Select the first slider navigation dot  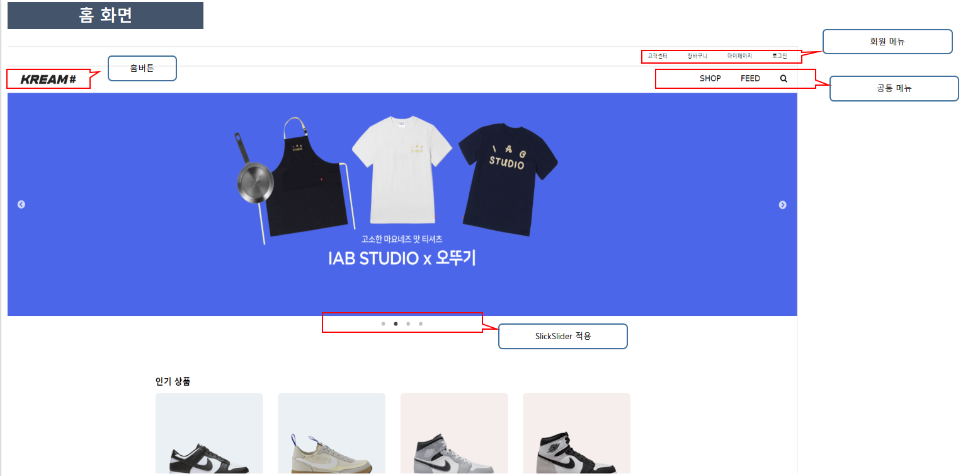(384, 323)
